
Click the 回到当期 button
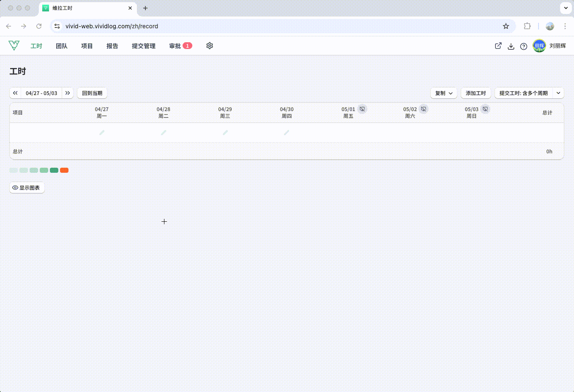tap(92, 93)
